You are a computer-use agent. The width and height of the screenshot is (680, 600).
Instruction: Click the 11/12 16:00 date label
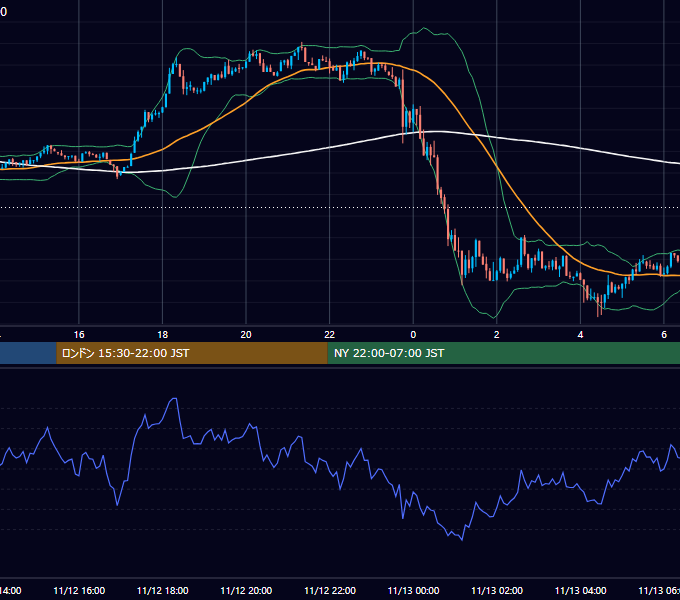point(79,591)
